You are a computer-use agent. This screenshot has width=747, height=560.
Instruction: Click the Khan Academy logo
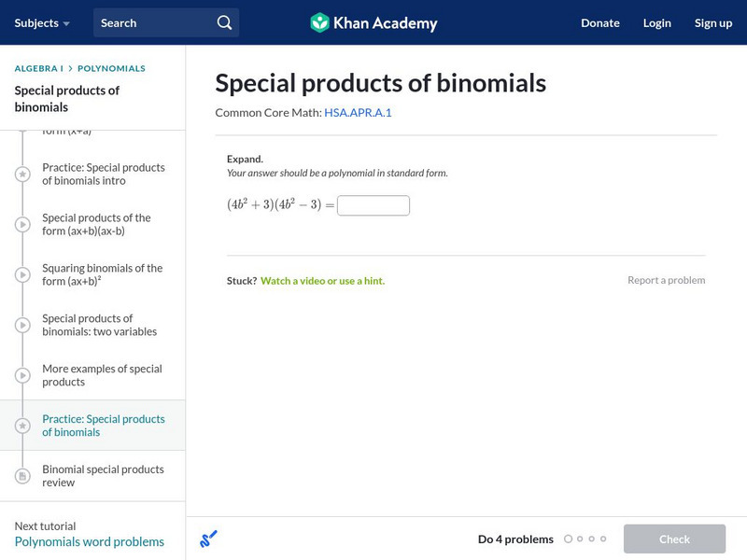(373, 22)
